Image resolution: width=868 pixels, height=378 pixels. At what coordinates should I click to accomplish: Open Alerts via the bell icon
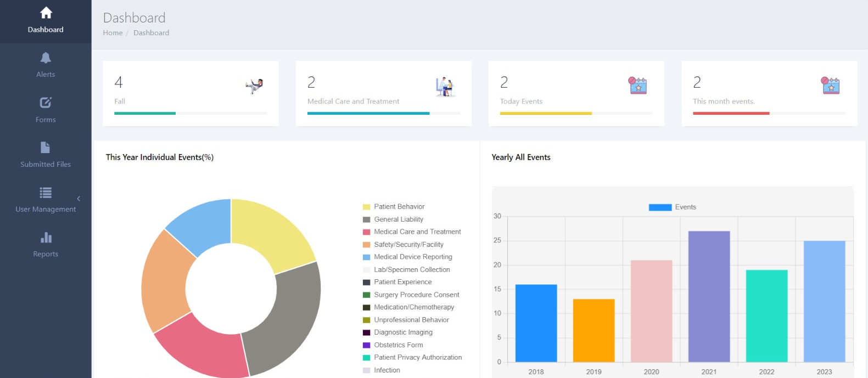click(x=46, y=58)
